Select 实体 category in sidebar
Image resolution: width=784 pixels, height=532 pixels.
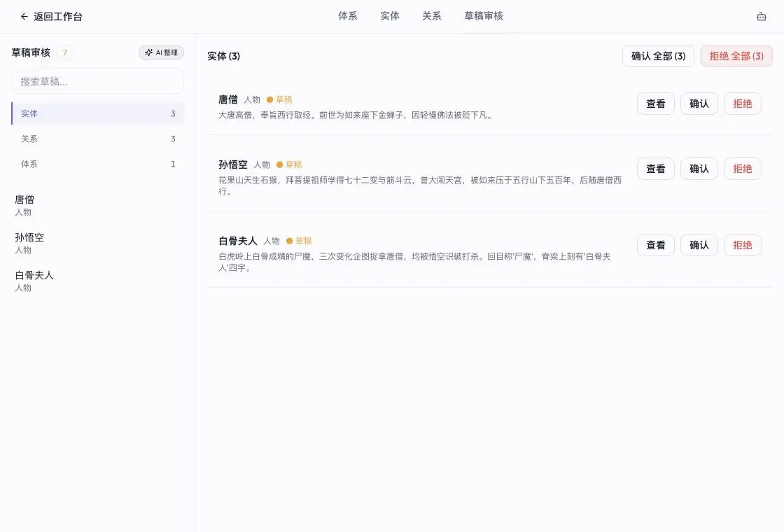pos(98,113)
